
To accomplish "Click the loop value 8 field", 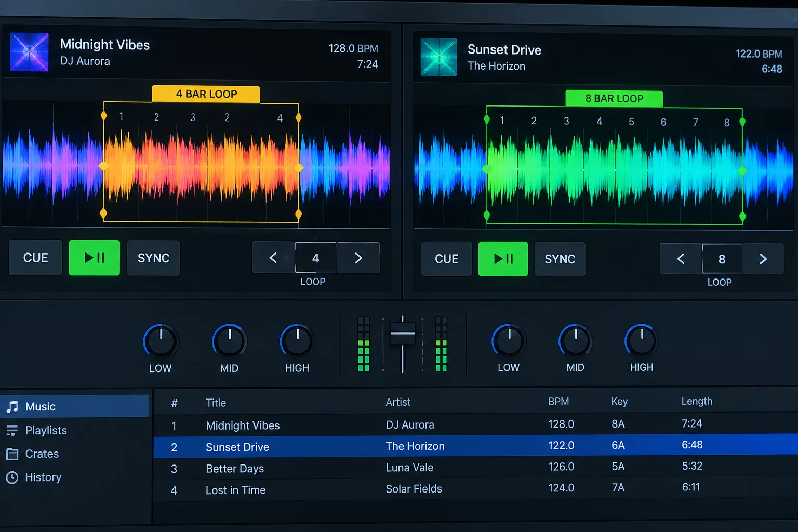I will [722, 259].
